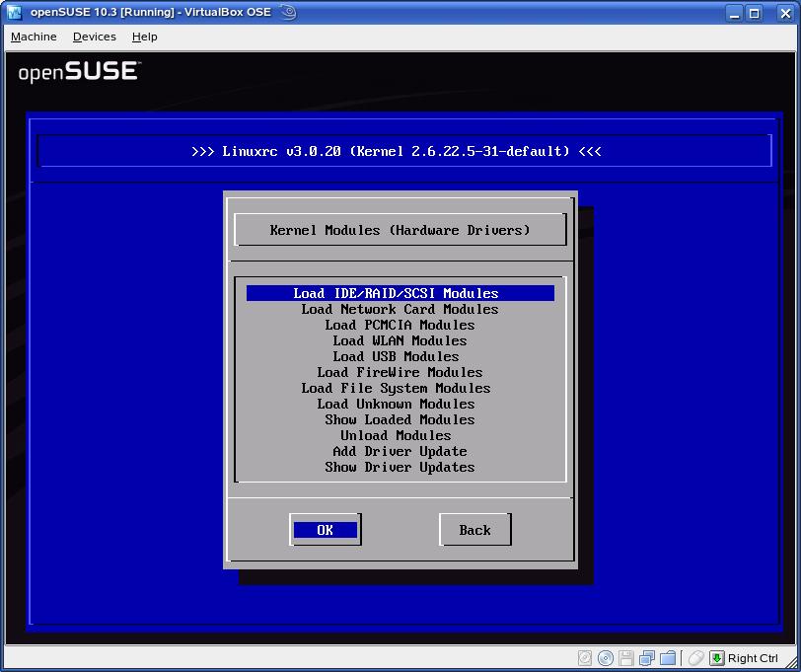Screen dimensions: 801x672
Task: Click the mouse integration status icon
Action: pyautogui.click(x=695, y=657)
